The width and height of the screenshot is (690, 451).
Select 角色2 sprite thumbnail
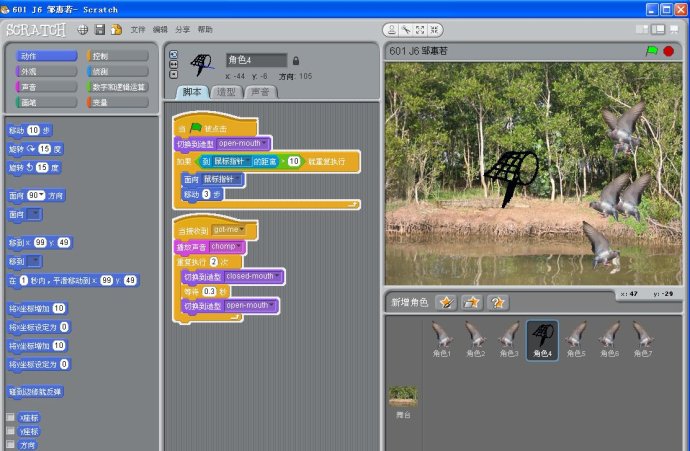click(475, 339)
